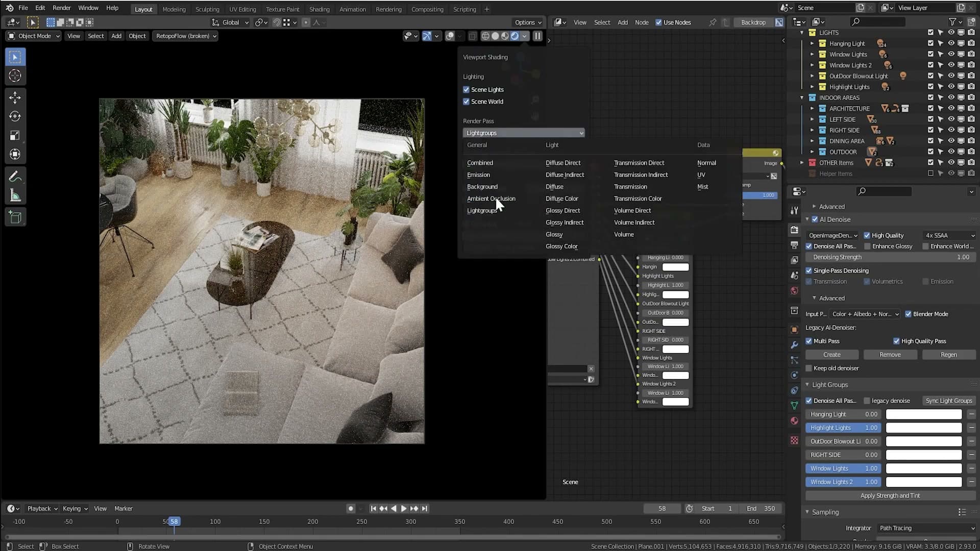The image size is (980, 551).
Task: Open Modifiers properties tab
Action: [794, 345]
